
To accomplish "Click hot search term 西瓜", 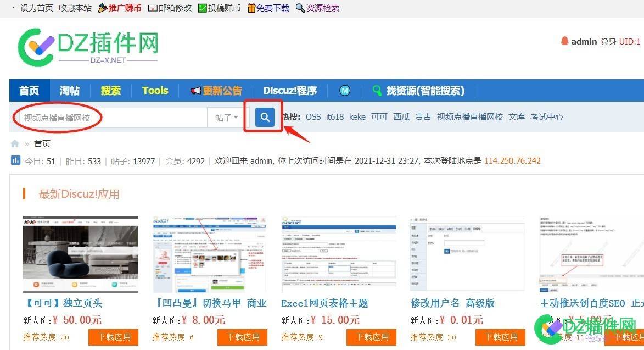I will 401,117.
